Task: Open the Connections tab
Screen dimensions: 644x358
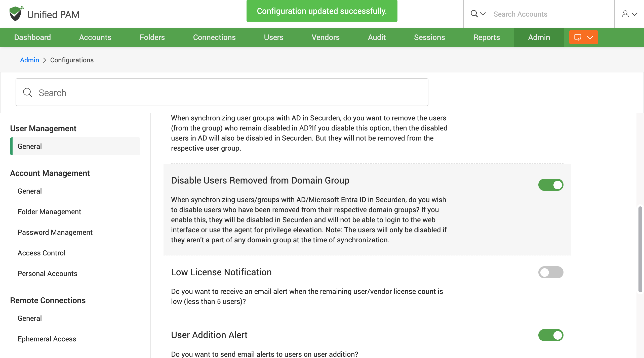Action: coord(214,37)
